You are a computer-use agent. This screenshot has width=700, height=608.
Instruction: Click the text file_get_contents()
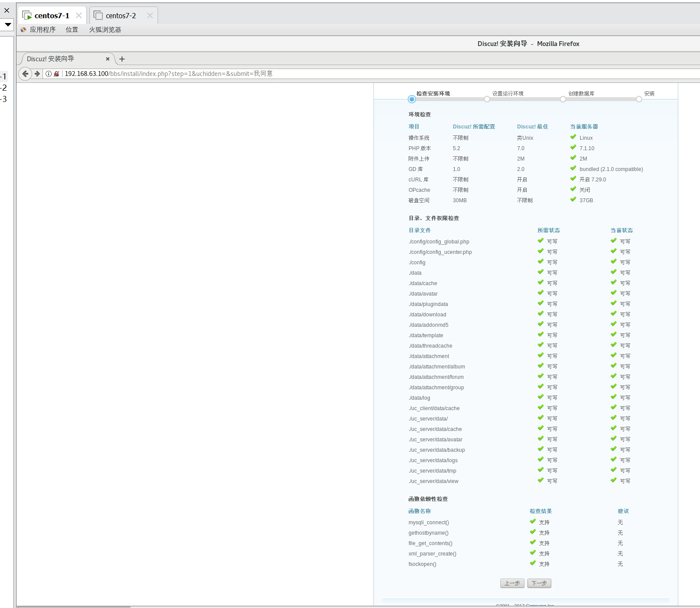click(430, 543)
